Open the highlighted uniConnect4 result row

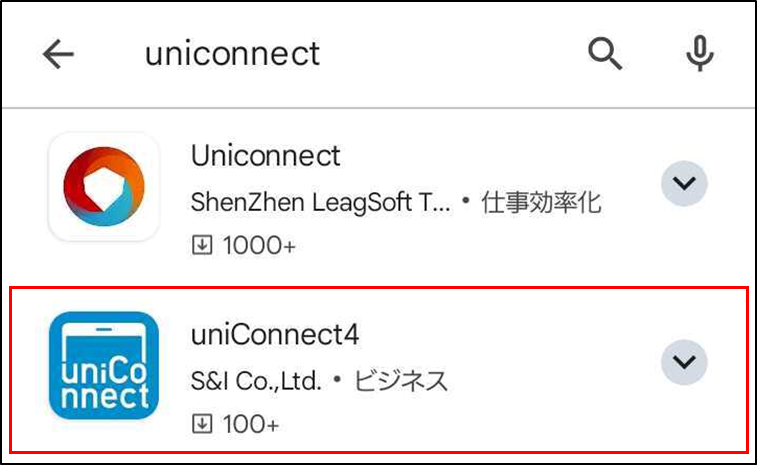[x=379, y=370]
